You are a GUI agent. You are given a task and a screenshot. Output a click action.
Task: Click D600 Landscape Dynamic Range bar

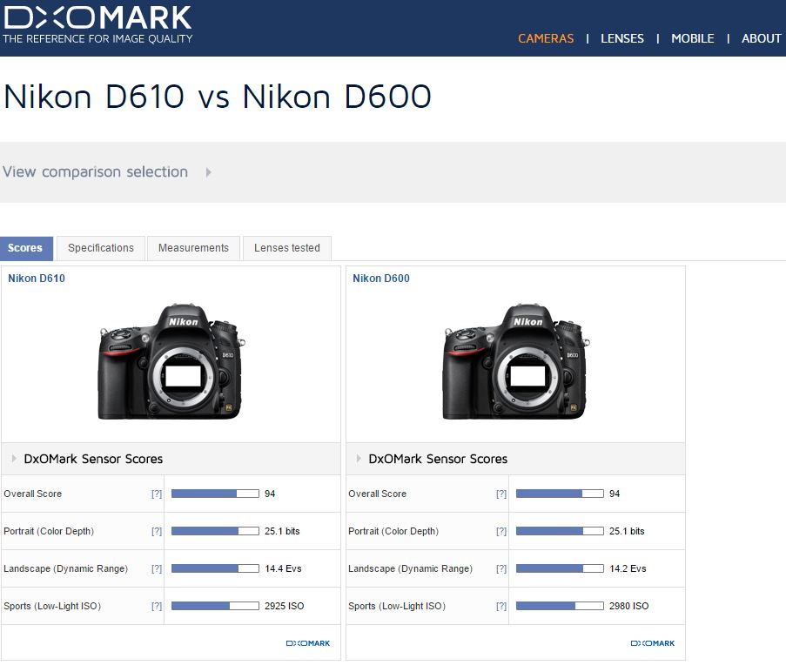(560, 568)
